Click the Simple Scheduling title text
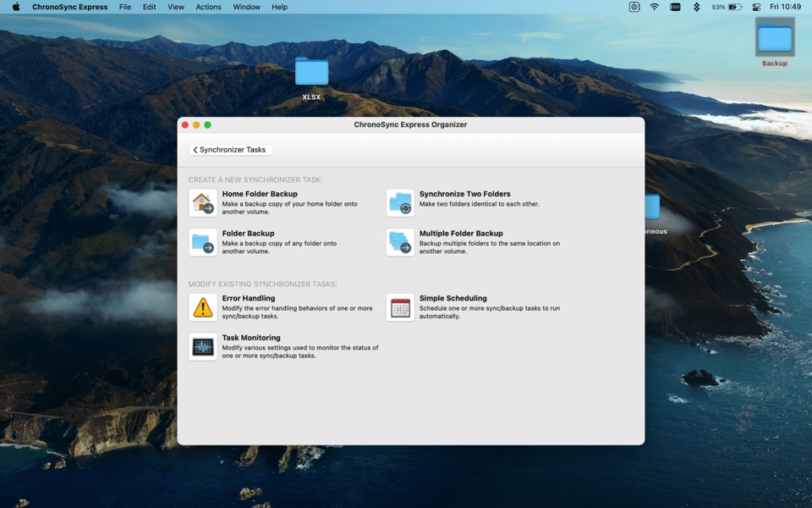This screenshot has width=812, height=508. coord(453,298)
